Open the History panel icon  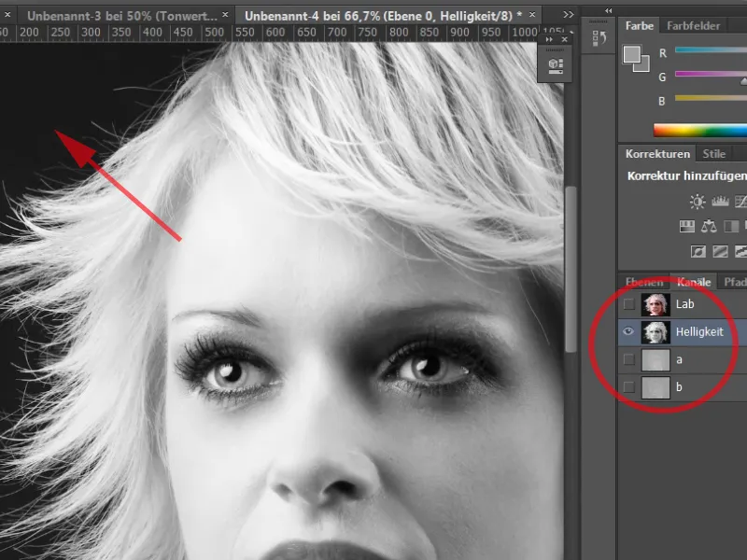click(x=599, y=38)
